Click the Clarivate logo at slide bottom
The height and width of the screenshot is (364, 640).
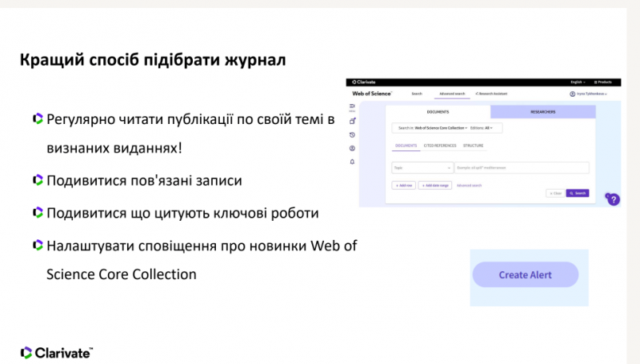[57, 353]
